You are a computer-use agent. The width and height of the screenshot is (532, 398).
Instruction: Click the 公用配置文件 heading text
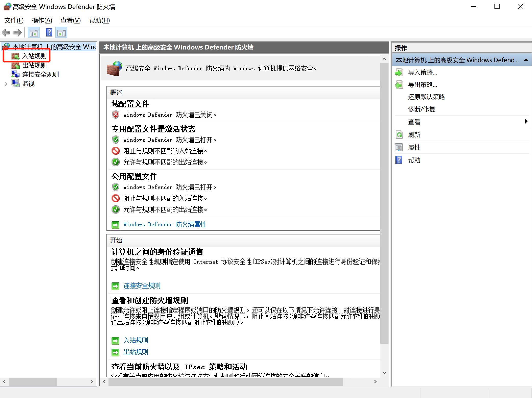[134, 177]
